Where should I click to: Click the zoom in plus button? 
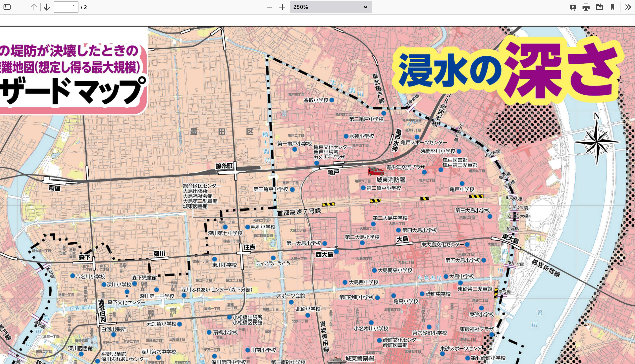(x=282, y=7)
